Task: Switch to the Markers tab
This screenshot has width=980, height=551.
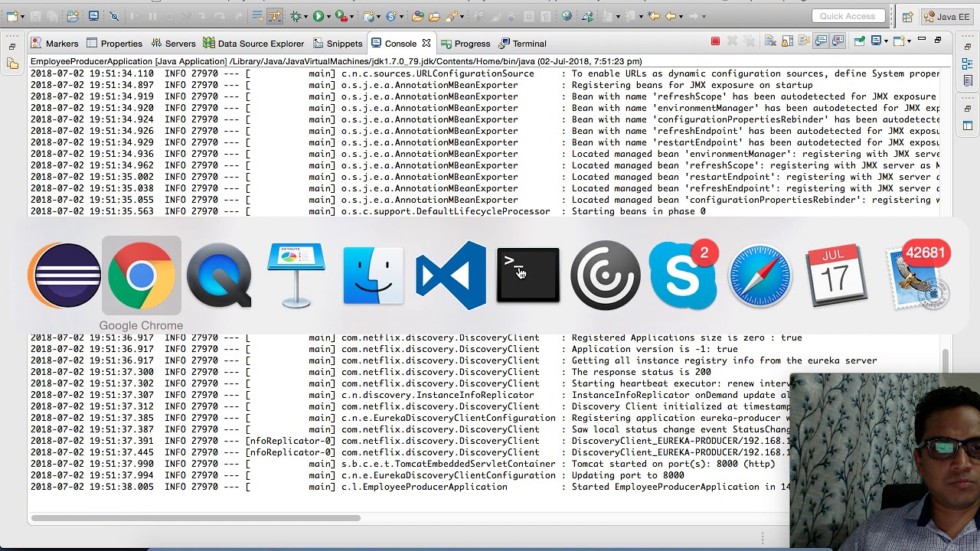Action: (54, 44)
